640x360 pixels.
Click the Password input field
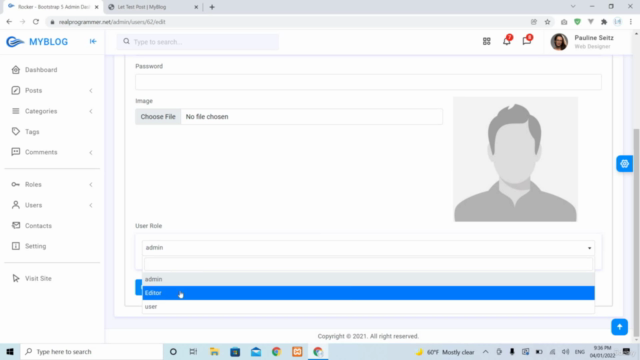coord(368,82)
